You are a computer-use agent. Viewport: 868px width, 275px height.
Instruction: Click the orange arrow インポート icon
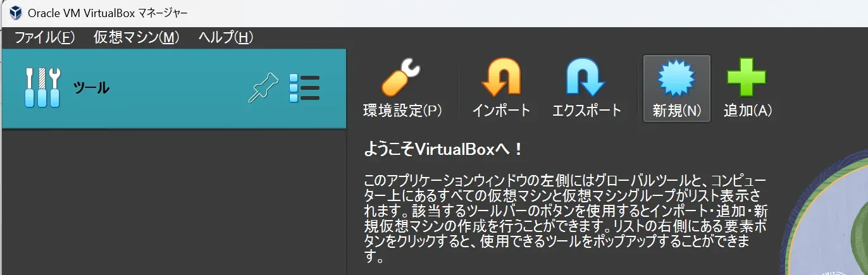tap(501, 78)
